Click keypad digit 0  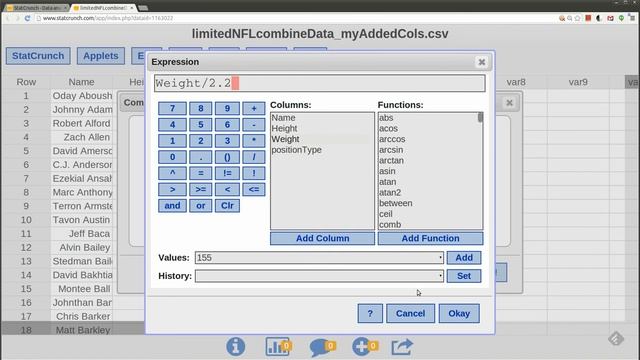[172, 157]
